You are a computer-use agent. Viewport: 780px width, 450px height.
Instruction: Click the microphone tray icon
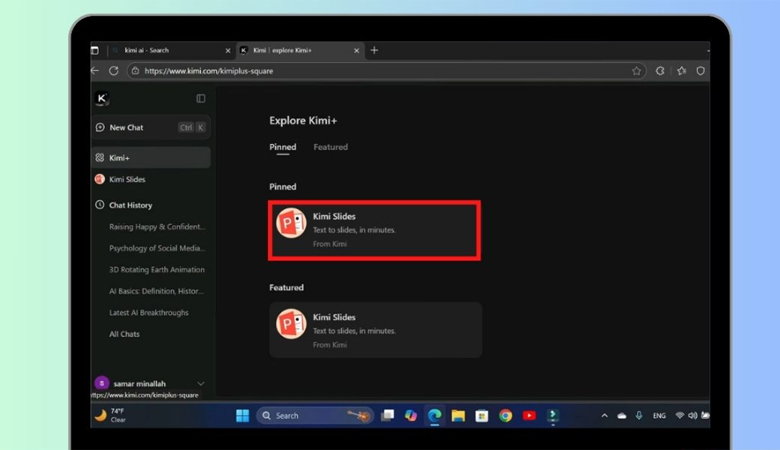coord(639,415)
